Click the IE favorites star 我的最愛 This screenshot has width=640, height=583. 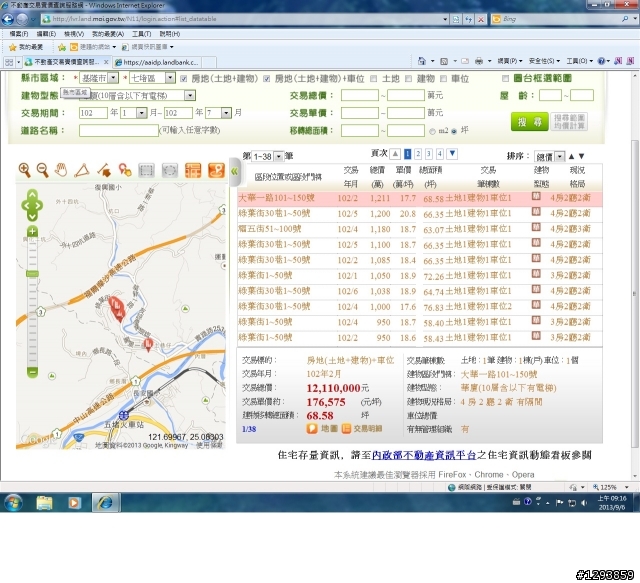click(x=26, y=47)
